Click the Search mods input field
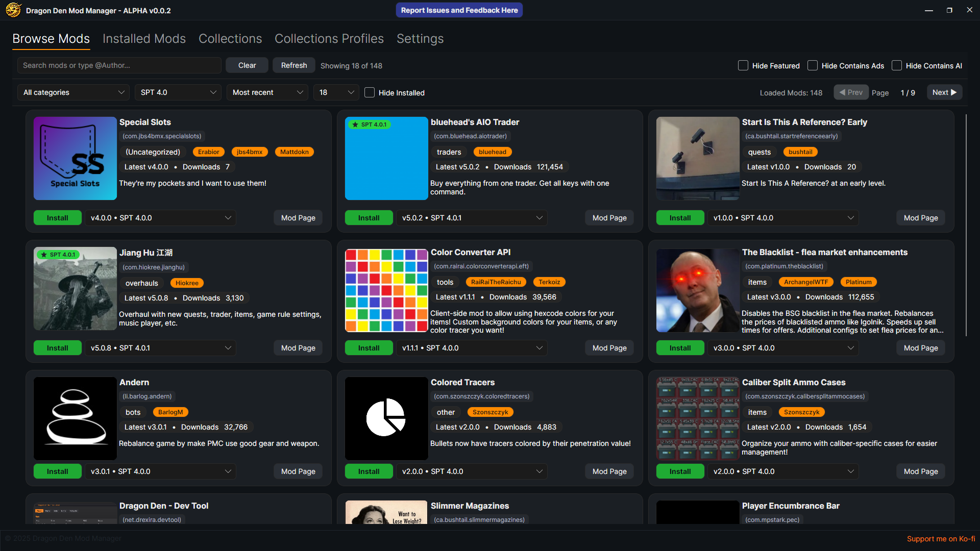 [119, 65]
